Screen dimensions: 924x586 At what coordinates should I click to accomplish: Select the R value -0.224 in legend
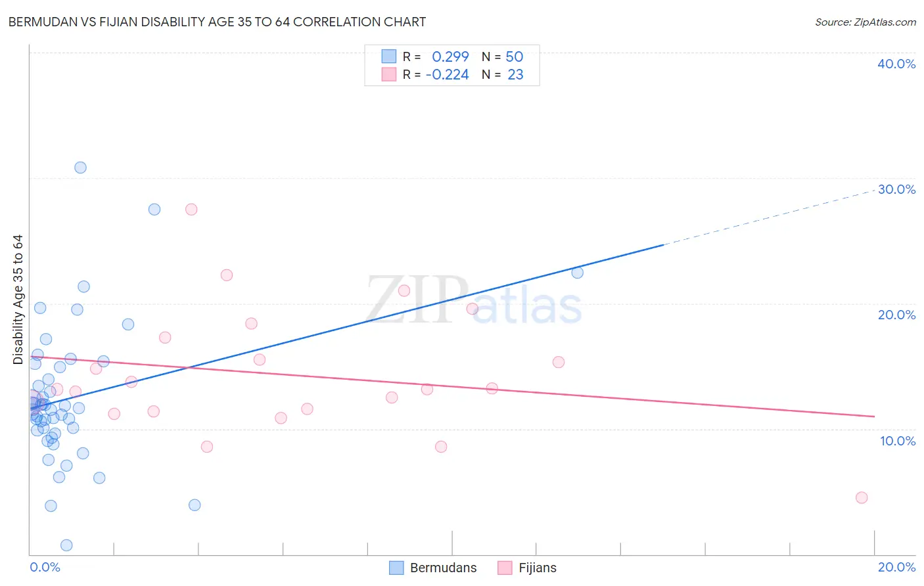pyautogui.click(x=447, y=74)
